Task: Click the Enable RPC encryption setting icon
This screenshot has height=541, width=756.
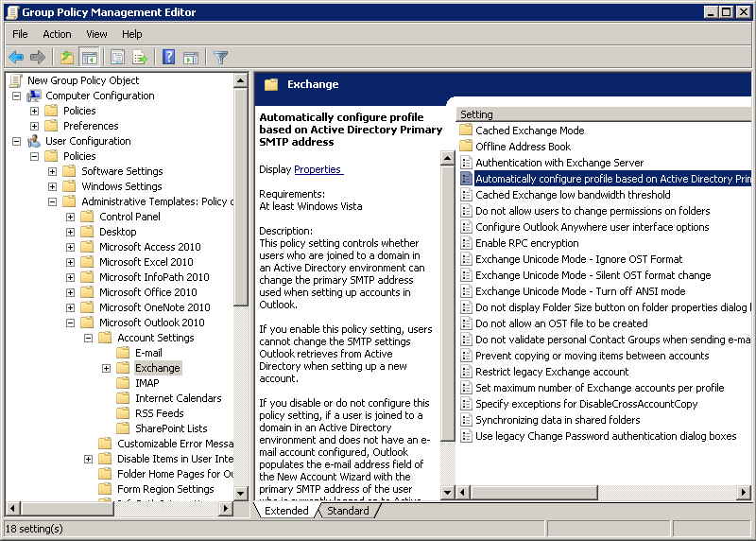Action: tap(466, 243)
